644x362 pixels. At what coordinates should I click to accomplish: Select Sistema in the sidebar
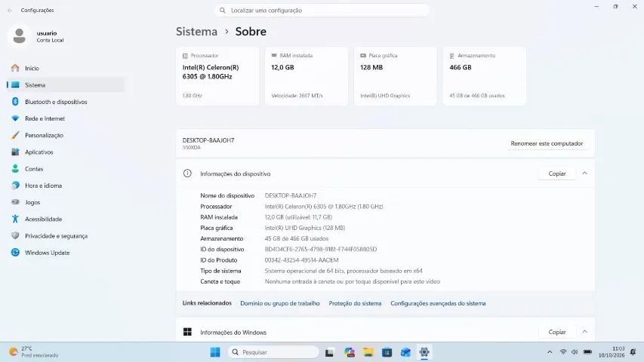coord(65,85)
